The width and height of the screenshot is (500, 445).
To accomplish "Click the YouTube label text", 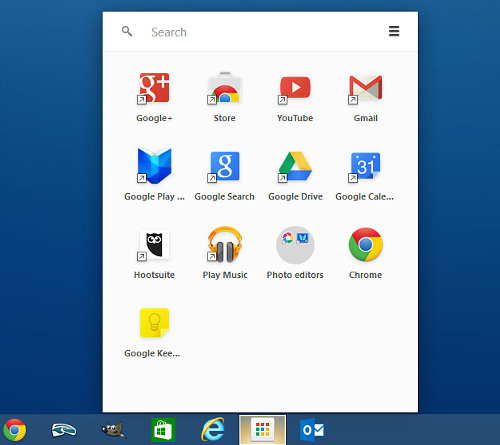I will point(295,118).
